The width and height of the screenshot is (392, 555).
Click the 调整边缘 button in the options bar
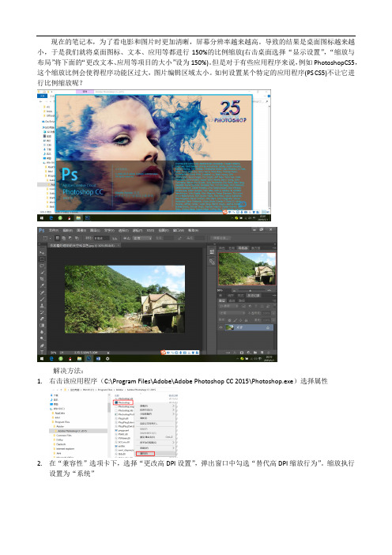tap(220, 238)
